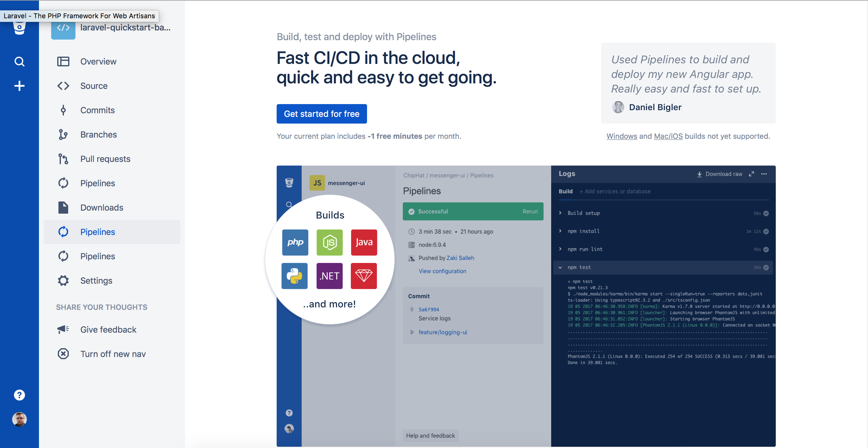Open the Source menu item

[x=112, y=86]
